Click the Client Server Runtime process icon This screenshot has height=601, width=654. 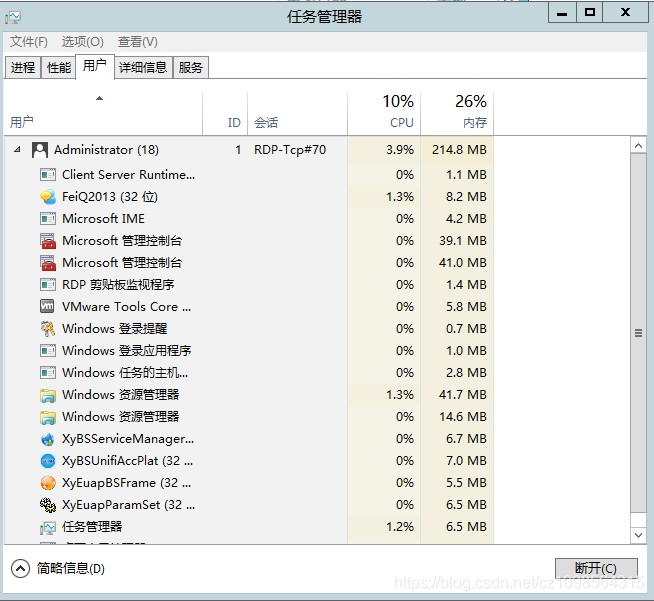48,174
